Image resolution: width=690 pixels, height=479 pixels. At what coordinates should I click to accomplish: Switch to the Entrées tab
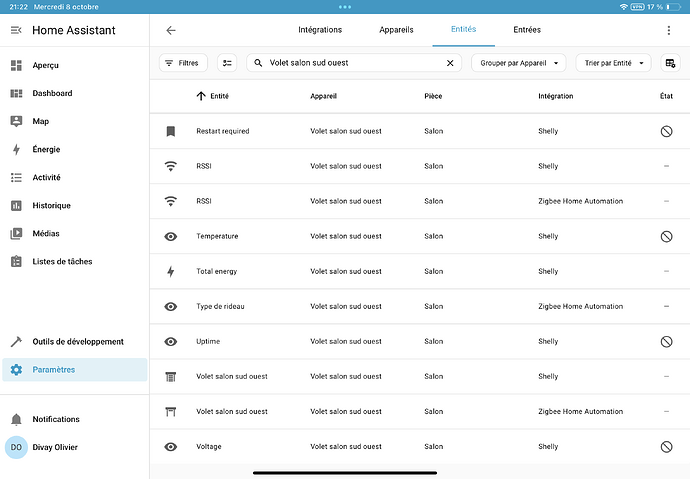[527, 30]
